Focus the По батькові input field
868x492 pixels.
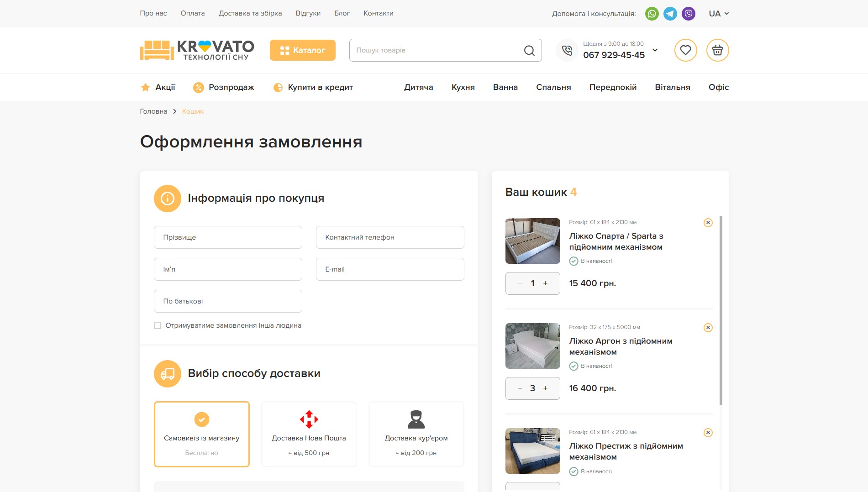point(228,301)
